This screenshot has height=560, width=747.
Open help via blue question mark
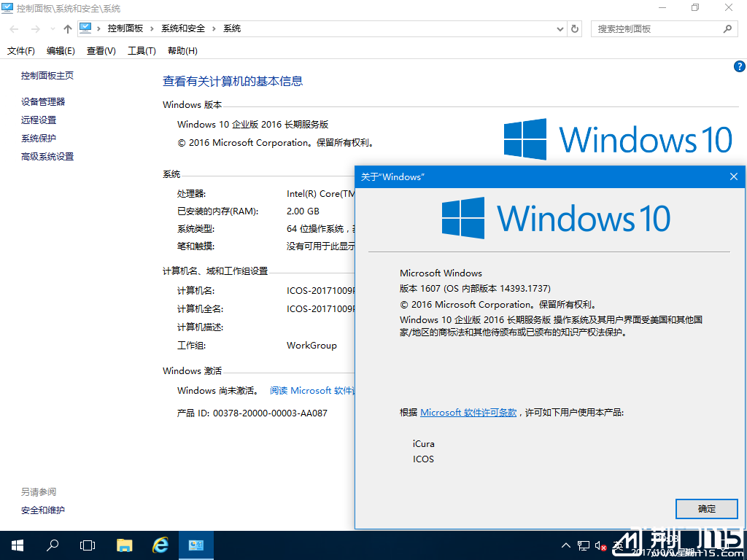click(x=740, y=66)
